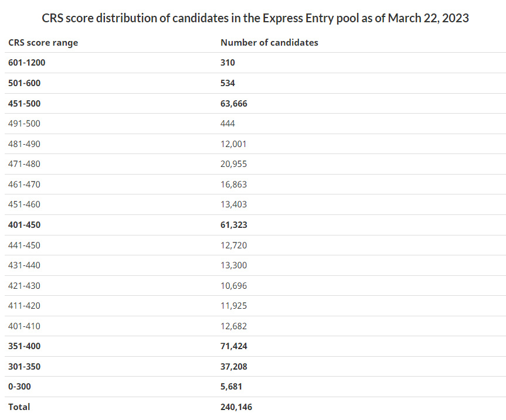Viewport: 506px width, 420px height.
Task: Click the table title heading text
Action: coord(255,18)
